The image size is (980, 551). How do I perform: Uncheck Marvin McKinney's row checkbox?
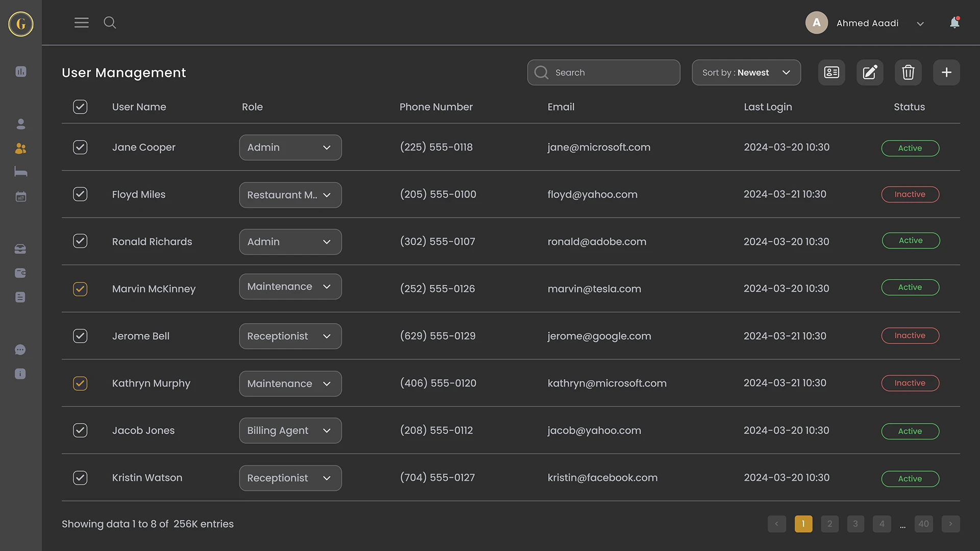pos(80,289)
